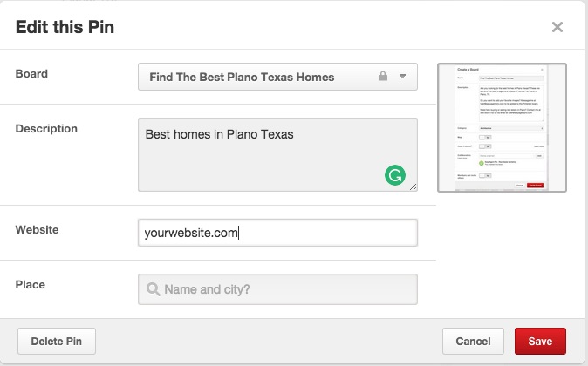Click the Edit this Pin heading
This screenshot has width=588, height=366.
click(65, 27)
